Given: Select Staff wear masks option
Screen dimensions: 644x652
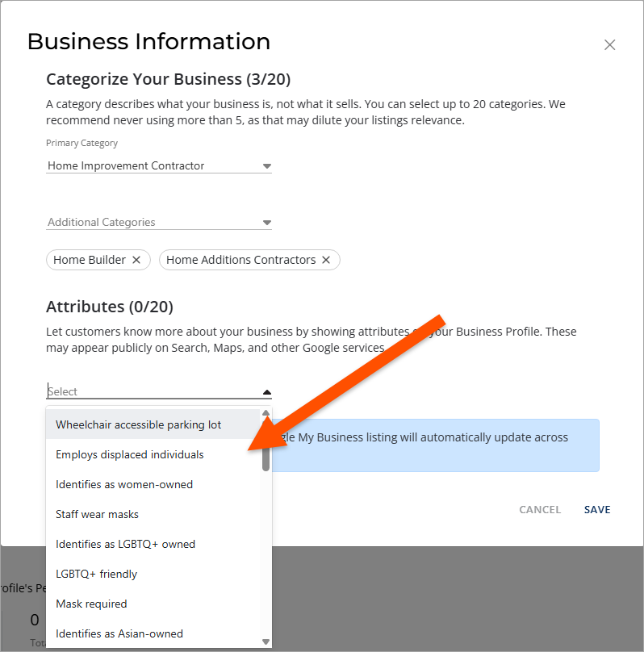Looking at the screenshot, I should coord(97,514).
